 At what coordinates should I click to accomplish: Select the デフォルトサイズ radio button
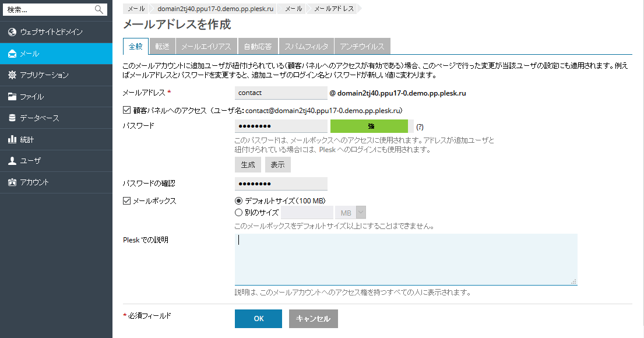(238, 200)
